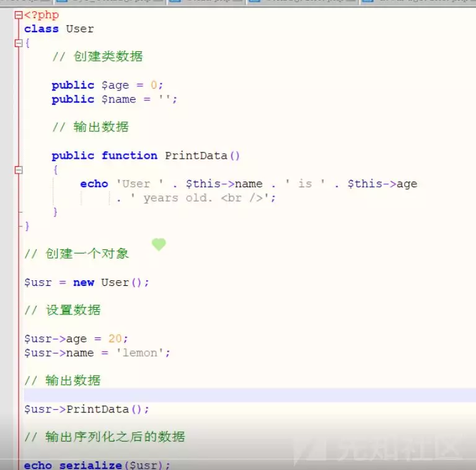Click the value '20' in '$usr->age = 20;'
476x470 pixels.
pos(115,339)
